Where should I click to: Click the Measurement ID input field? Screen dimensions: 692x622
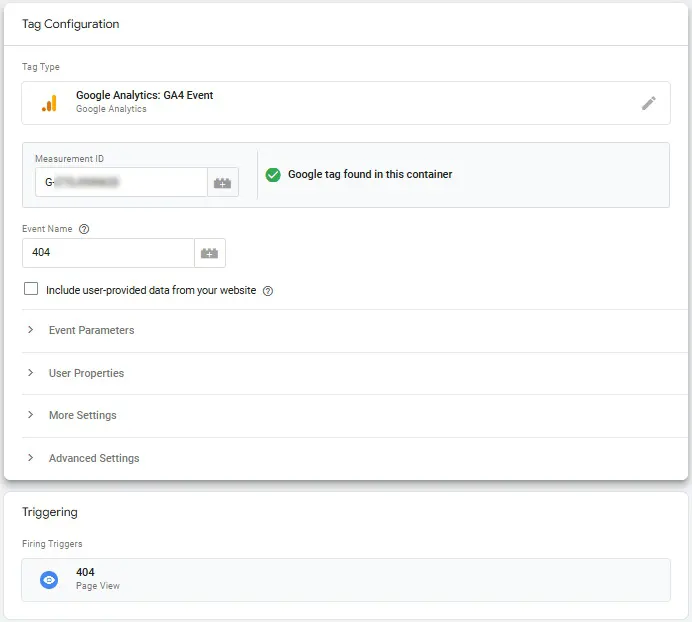click(121, 182)
